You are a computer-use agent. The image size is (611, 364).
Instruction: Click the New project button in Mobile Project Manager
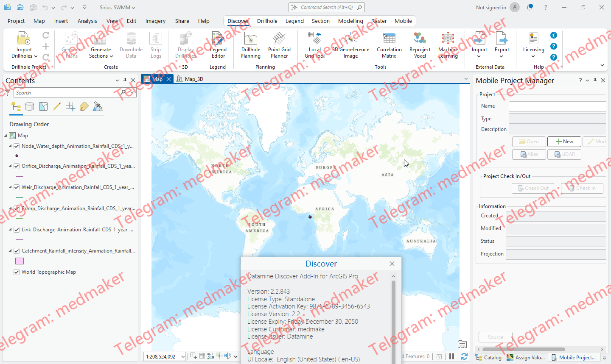click(x=564, y=142)
